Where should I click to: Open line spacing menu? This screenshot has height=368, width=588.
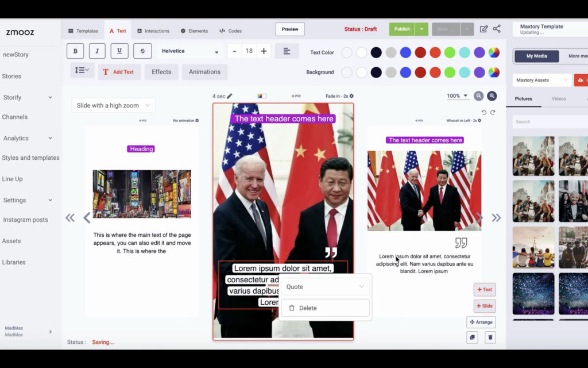[x=82, y=70]
